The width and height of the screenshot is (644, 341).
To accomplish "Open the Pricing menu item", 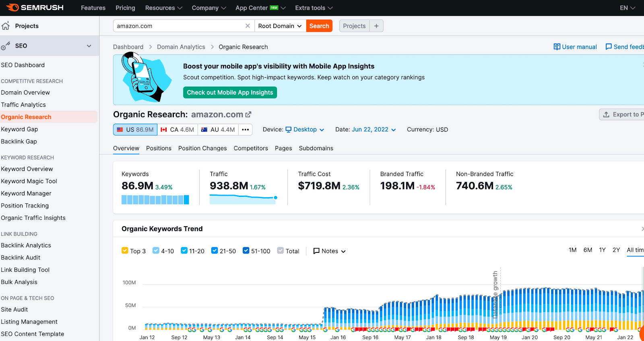I will (x=125, y=8).
